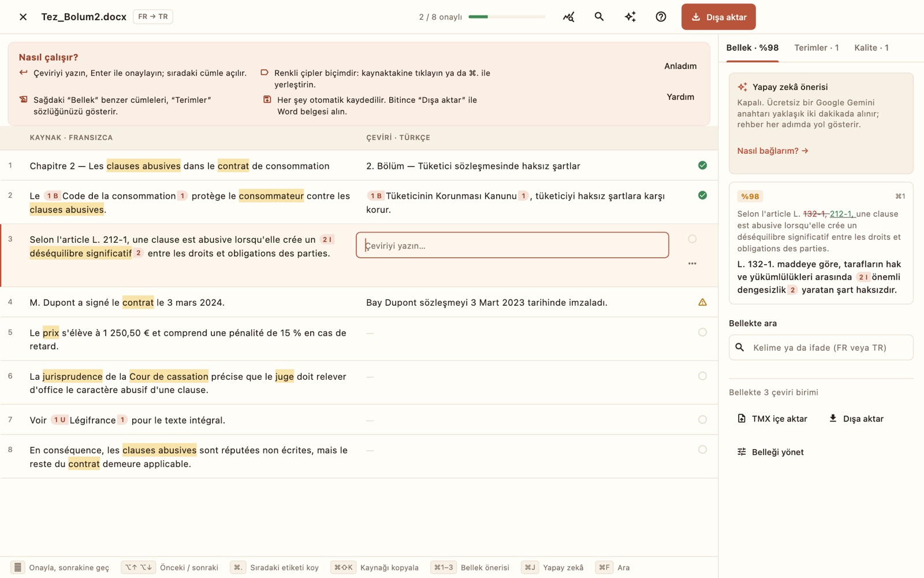Open the search magnifier in the top bar

599,17
